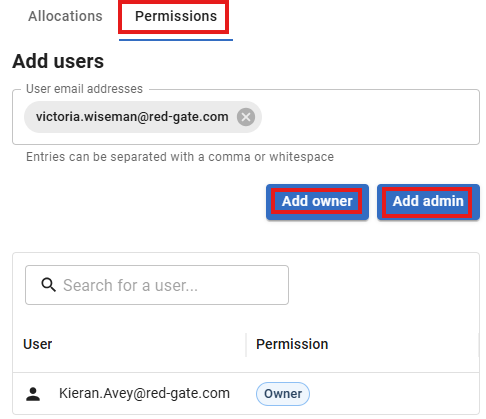The width and height of the screenshot is (486, 419).
Task: Click the magnifier icon in user search
Action: [48, 285]
